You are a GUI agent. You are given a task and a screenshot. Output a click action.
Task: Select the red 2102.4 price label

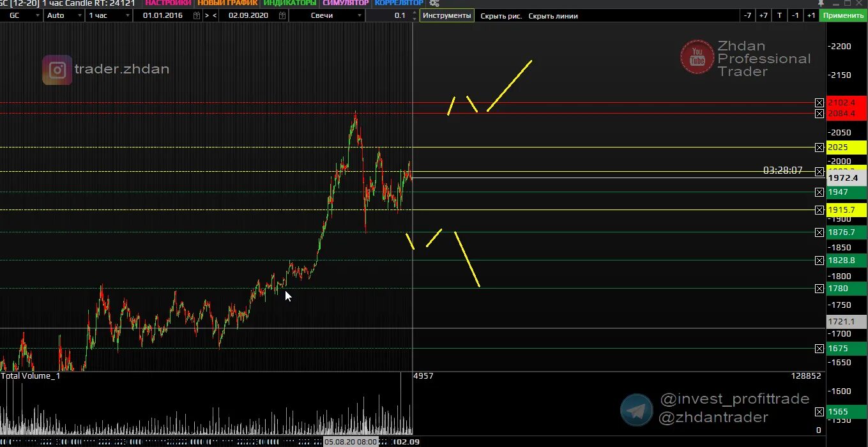[846, 102]
